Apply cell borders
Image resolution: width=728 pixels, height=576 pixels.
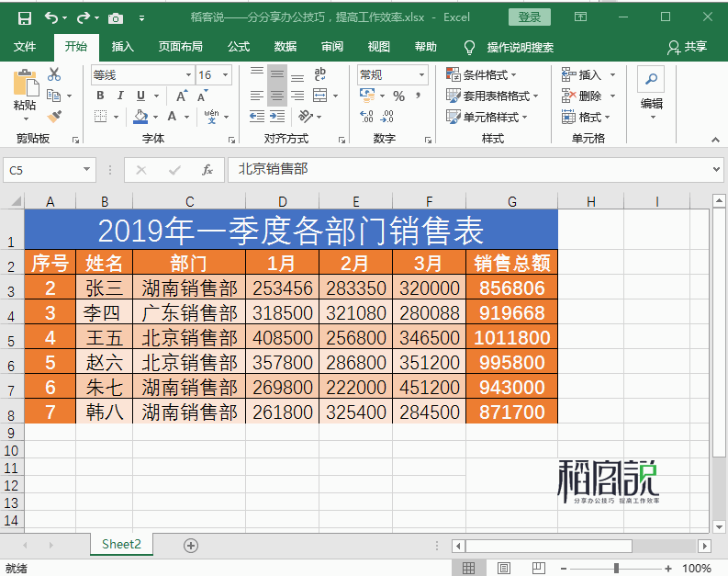coord(100,117)
